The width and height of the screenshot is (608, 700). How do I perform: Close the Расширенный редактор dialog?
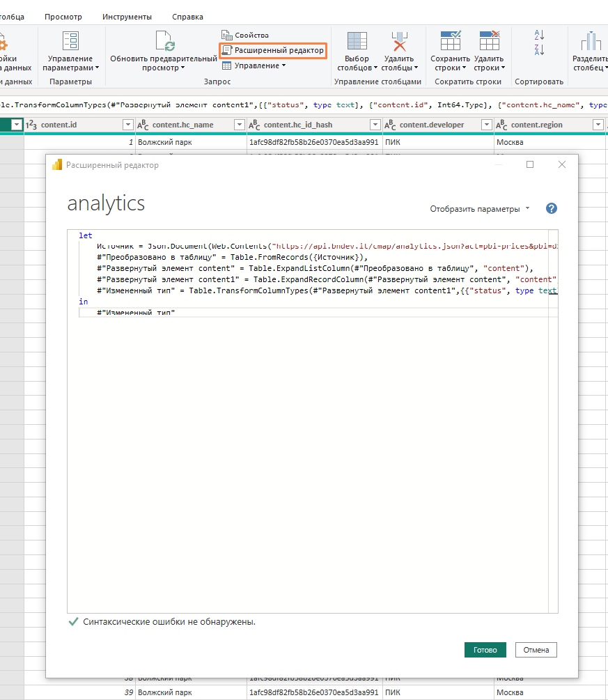(562, 165)
